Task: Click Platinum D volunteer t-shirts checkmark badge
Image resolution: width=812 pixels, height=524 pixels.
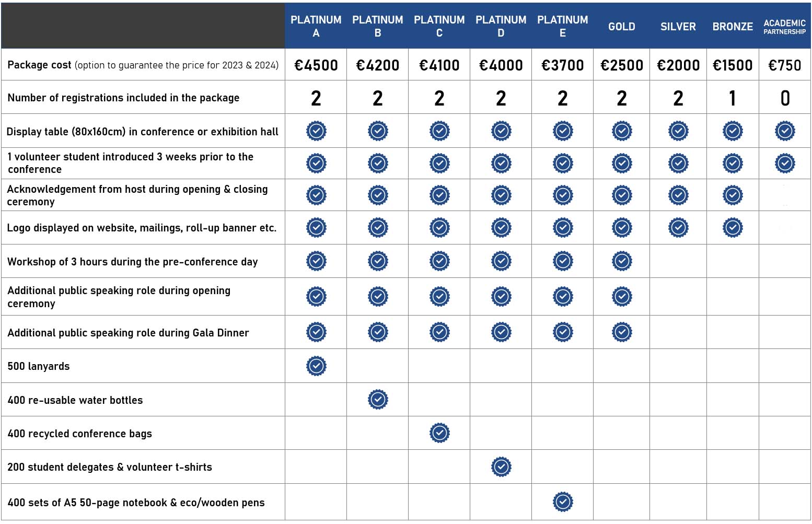Action: coord(501,467)
